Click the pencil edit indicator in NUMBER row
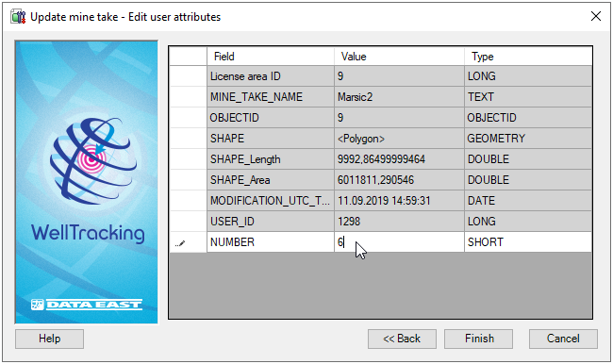The height and width of the screenshot is (364, 613). (180, 243)
